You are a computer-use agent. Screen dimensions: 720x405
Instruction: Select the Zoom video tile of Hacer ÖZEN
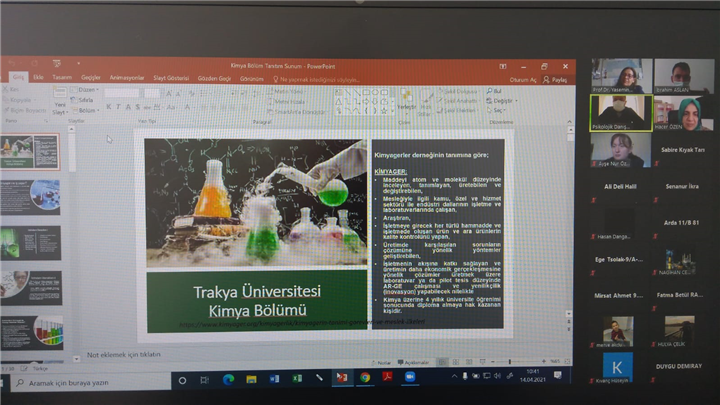pos(684,113)
